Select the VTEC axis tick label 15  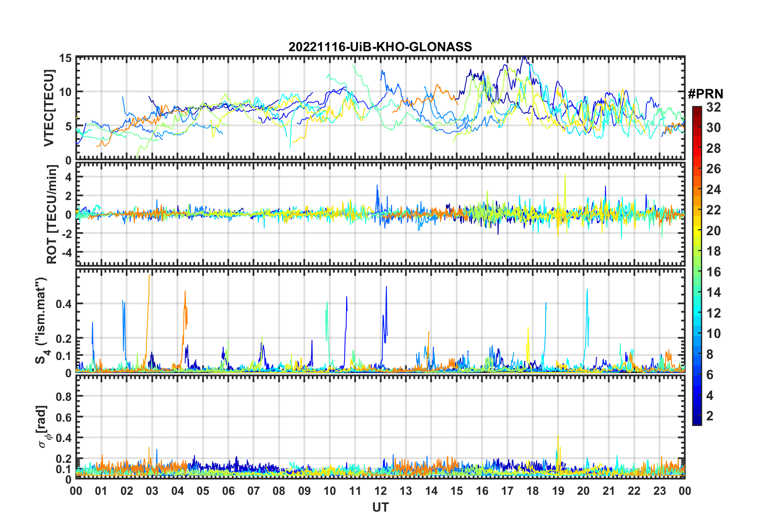tap(65, 58)
